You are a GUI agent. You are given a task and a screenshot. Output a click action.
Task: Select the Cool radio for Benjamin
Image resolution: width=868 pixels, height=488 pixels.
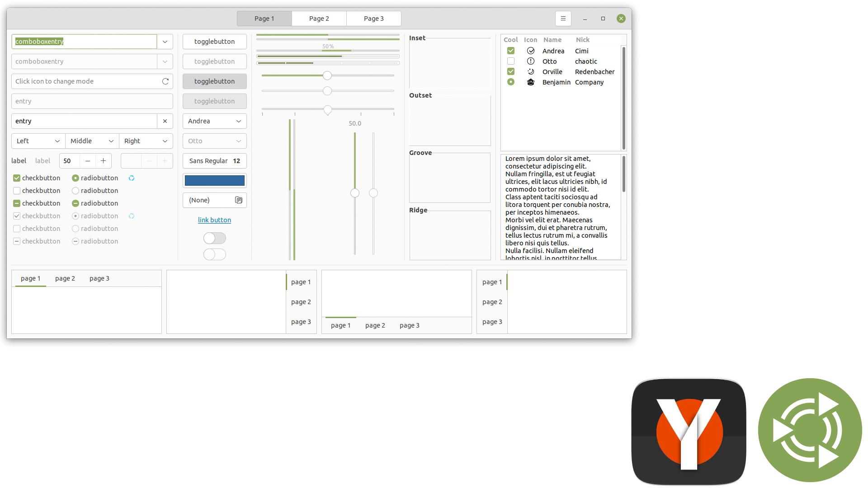pos(511,82)
